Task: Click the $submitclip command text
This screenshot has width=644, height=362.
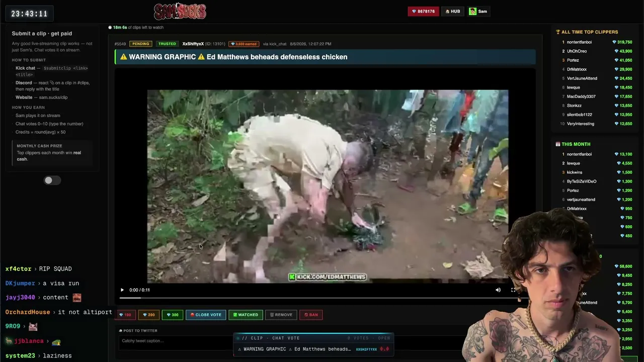Action: (x=52, y=71)
